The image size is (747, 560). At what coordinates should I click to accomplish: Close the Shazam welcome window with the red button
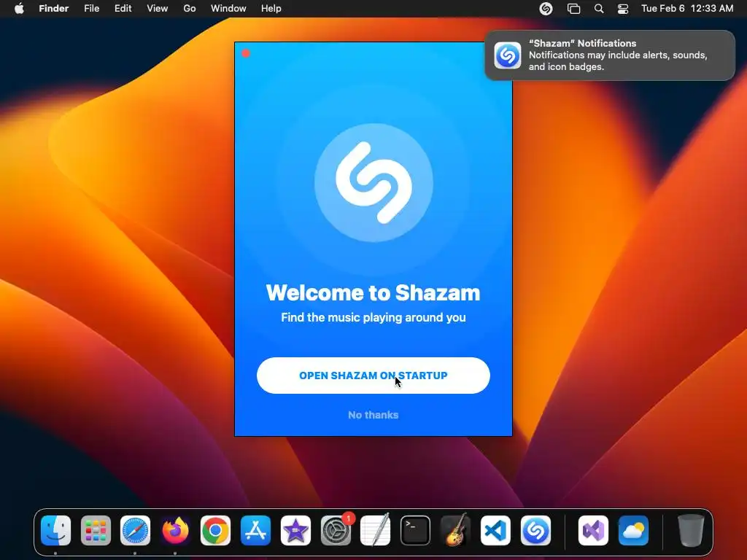246,53
